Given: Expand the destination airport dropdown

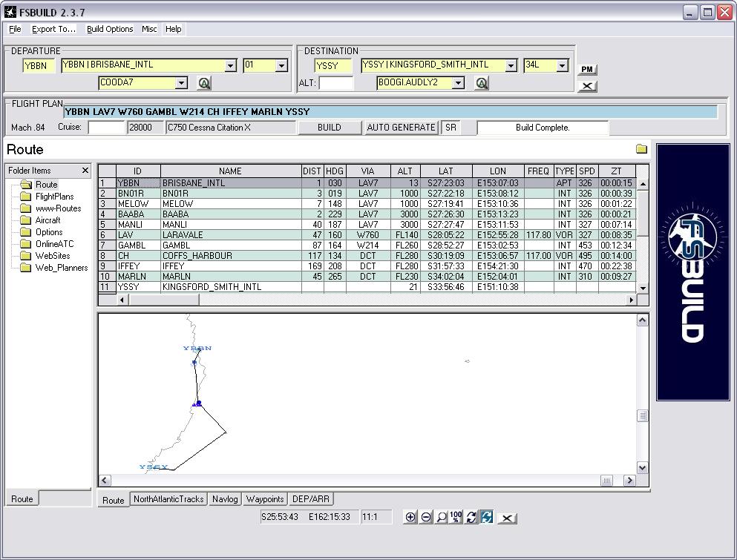Looking at the screenshot, I should [511, 65].
